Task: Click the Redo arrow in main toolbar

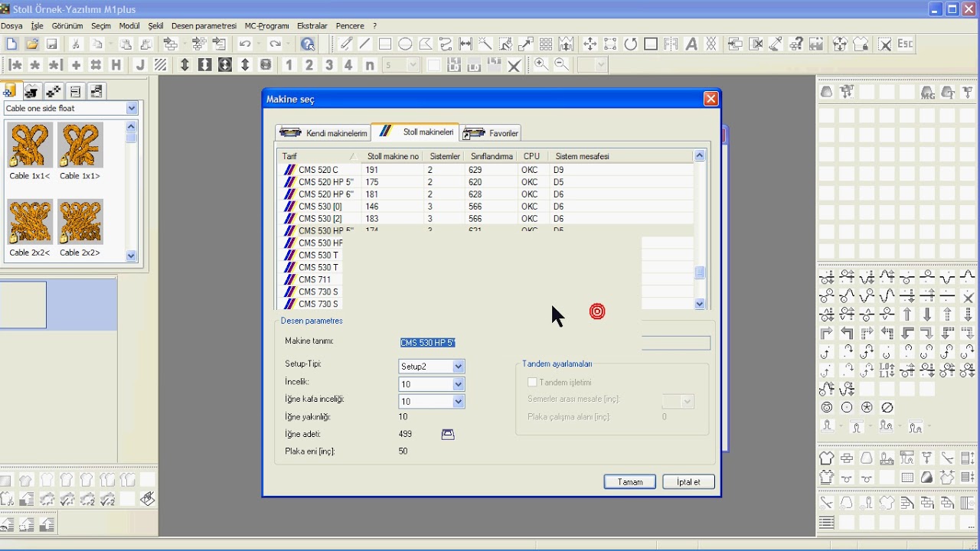Action: pos(275,44)
